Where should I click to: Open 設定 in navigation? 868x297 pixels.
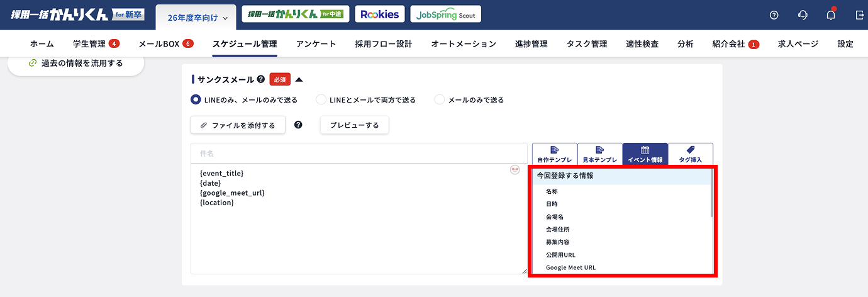[845, 44]
